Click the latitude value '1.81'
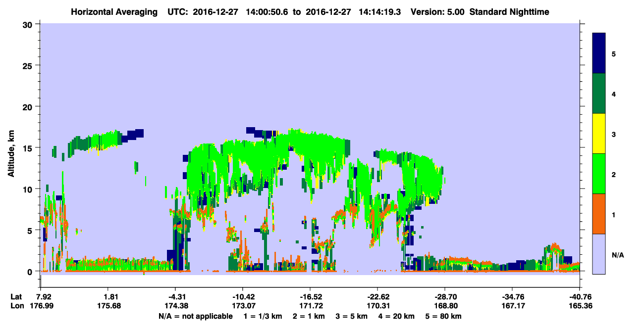 [x=107, y=297]
